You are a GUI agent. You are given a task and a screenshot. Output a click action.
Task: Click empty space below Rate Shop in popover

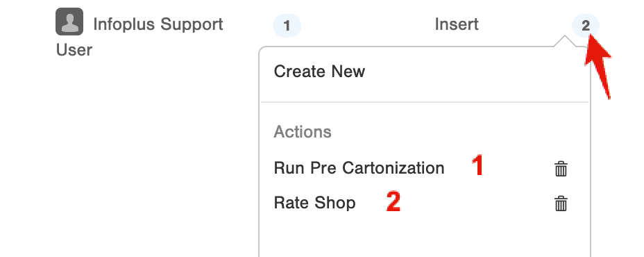point(425,236)
